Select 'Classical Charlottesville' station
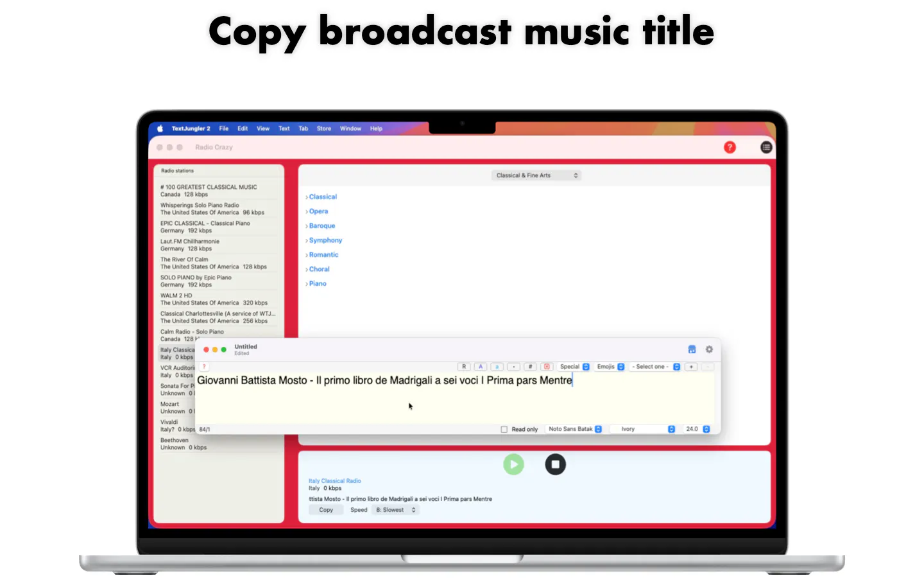This screenshot has height=578, width=924. click(x=218, y=317)
